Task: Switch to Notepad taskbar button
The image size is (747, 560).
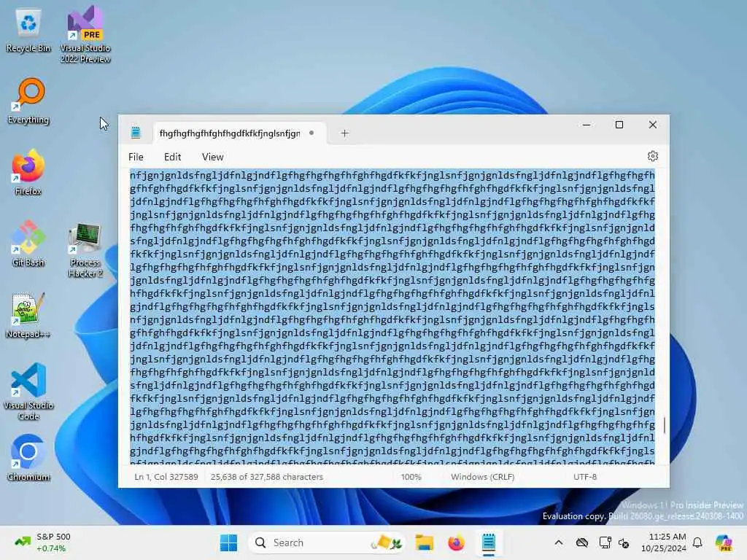Action: click(x=488, y=542)
